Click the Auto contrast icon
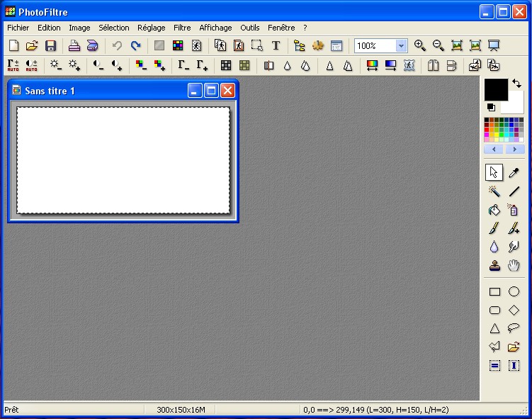 [32, 65]
